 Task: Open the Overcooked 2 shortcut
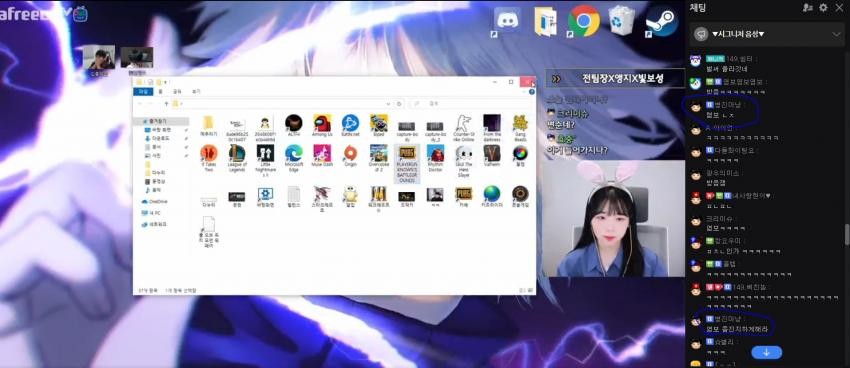[378, 158]
